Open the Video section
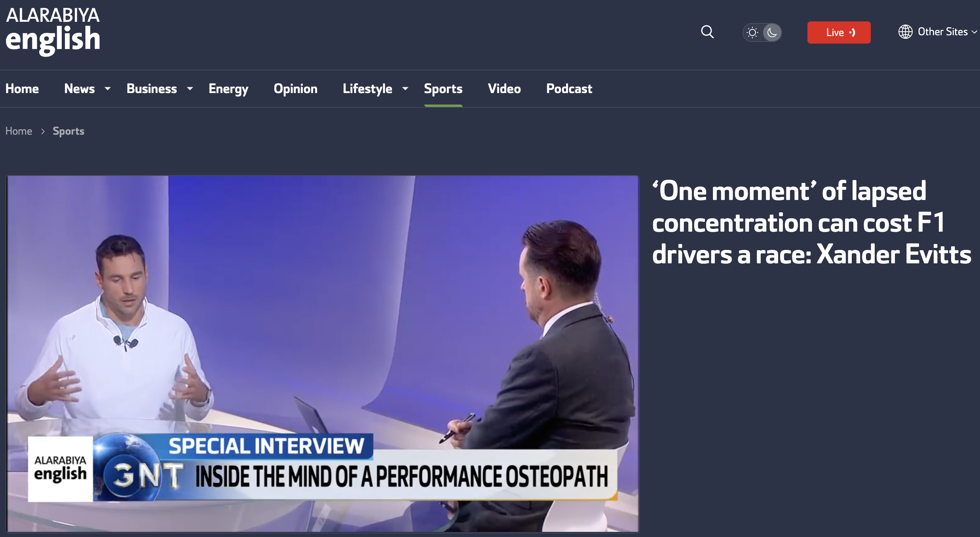This screenshot has height=537, width=980. [x=504, y=89]
